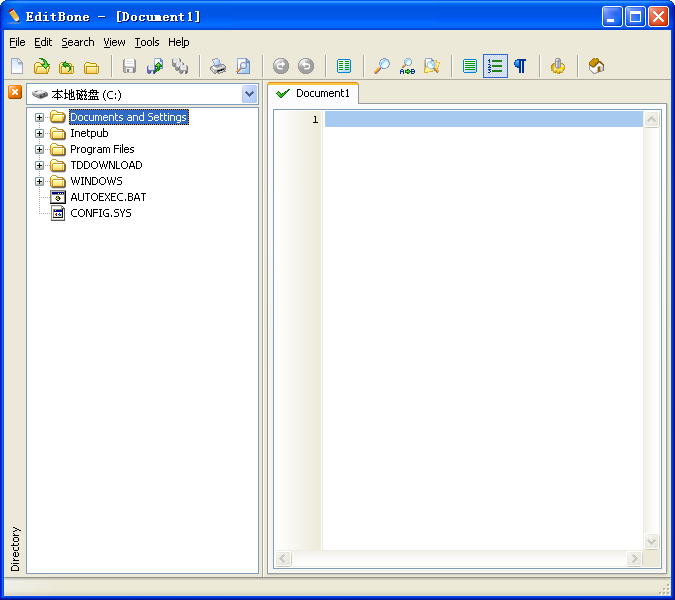Open the Search magnifier tool
The width and height of the screenshot is (675, 600).
pos(382,66)
